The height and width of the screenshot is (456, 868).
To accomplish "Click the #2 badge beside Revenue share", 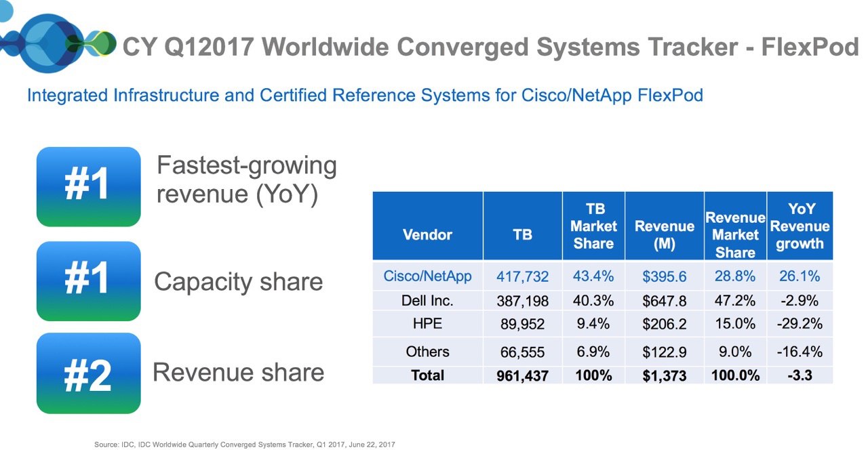I will click(x=88, y=373).
